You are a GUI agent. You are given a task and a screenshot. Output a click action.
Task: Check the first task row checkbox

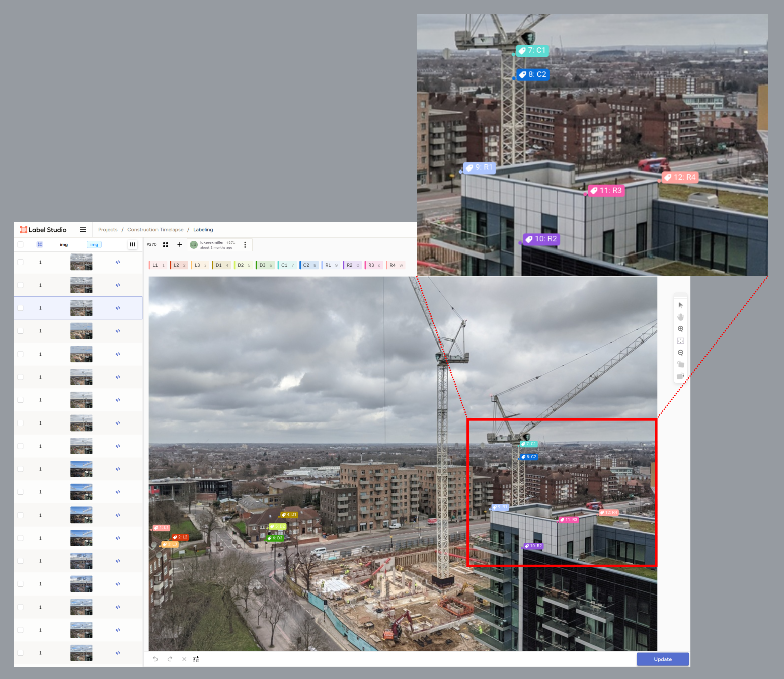pyautogui.click(x=21, y=262)
